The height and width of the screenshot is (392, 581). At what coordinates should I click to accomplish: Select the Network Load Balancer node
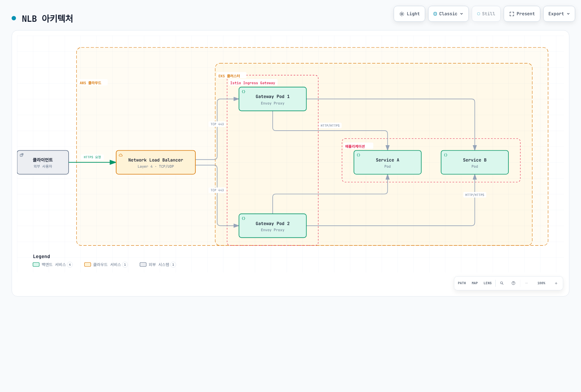click(156, 163)
